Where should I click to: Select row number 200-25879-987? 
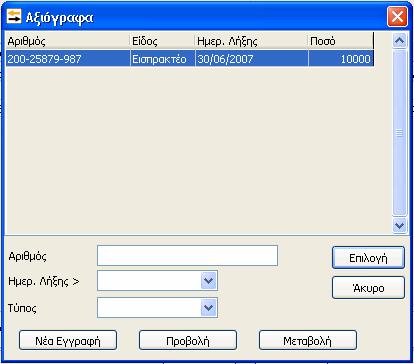(x=190, y=59)
